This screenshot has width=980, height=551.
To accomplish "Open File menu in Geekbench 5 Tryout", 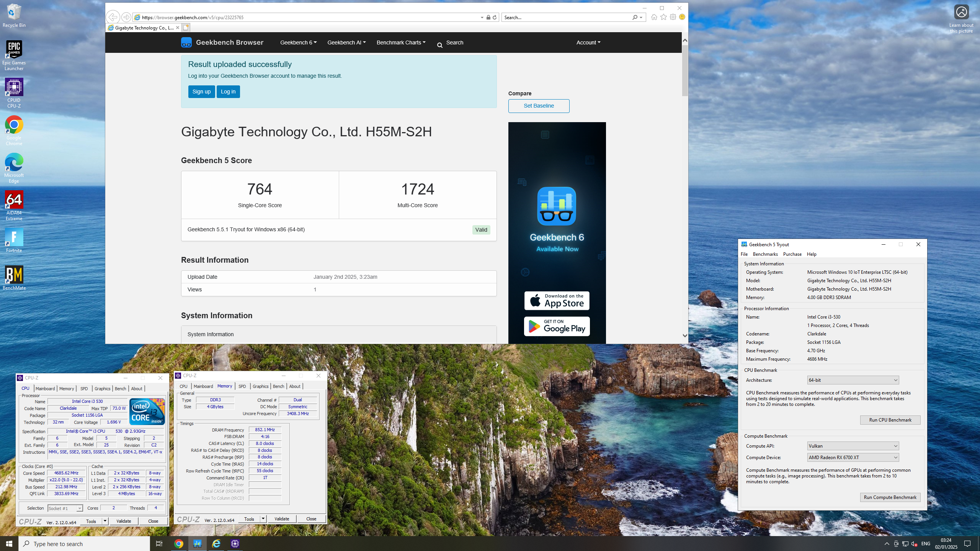I will (744, 254).
